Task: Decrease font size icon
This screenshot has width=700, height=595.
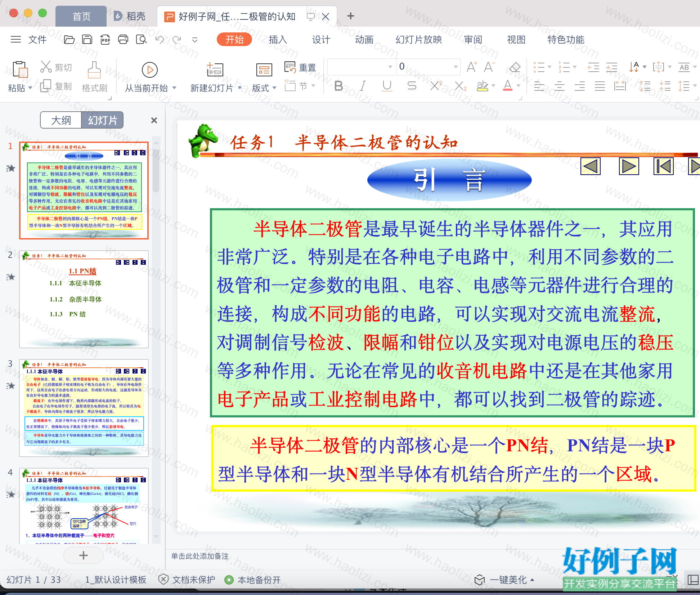Action: coord(489,67)
